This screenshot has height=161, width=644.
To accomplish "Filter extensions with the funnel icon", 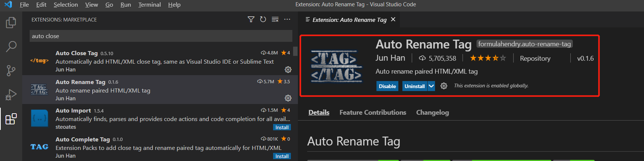I will 251,19.
